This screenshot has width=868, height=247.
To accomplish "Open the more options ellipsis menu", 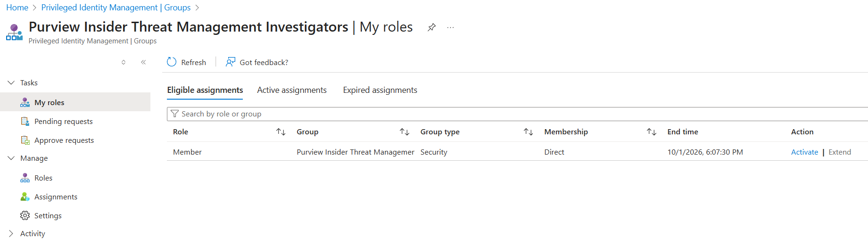I will (x=450, y=27).
